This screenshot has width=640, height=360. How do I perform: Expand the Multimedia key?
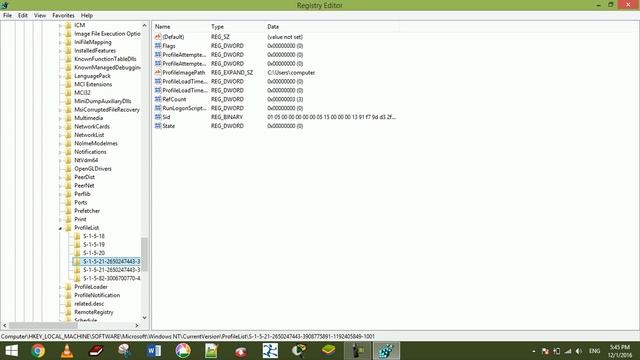[60, 118]
